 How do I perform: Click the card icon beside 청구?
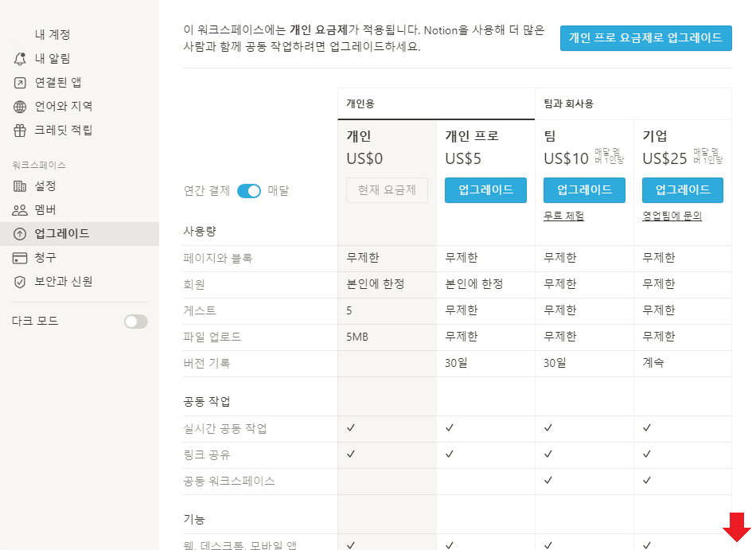(20, 258)
